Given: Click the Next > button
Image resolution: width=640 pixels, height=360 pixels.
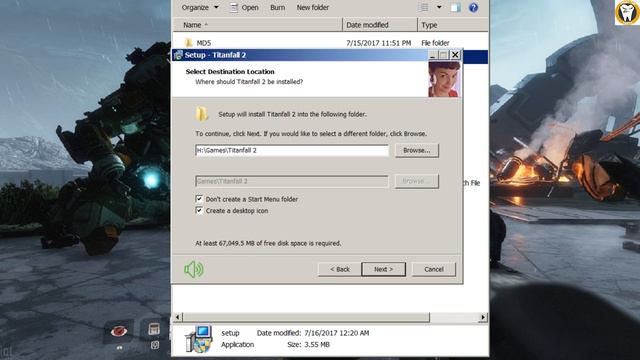Looking at the screenshot, I should point(384,269).
